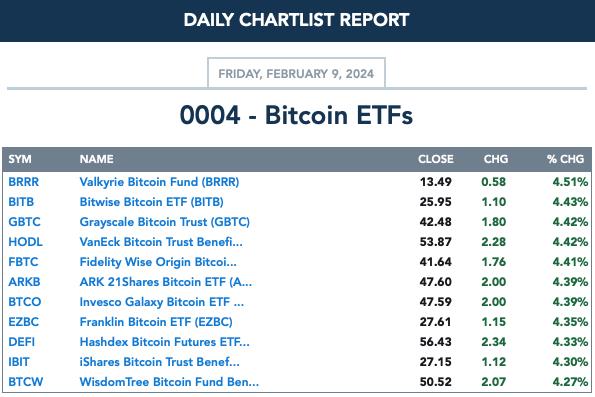The width and height of the screenshot is (595, 397).
Task: Select the HODL ticker symbol
Action: [x=25, y=242]
